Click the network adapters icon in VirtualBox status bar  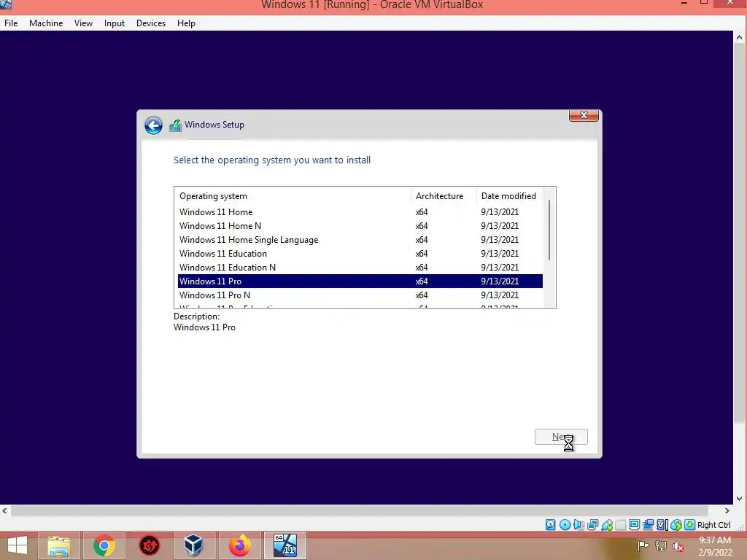(592, 525)
